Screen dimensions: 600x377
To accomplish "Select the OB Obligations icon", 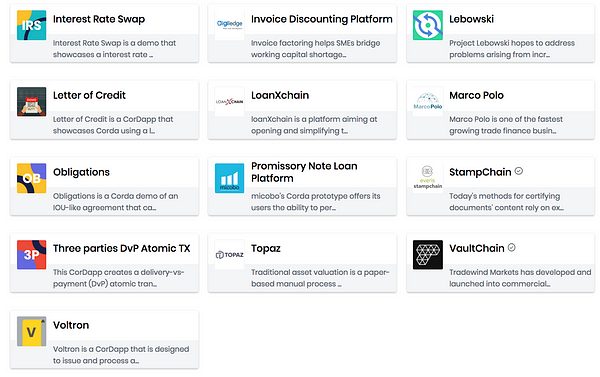I will point(31,178).
